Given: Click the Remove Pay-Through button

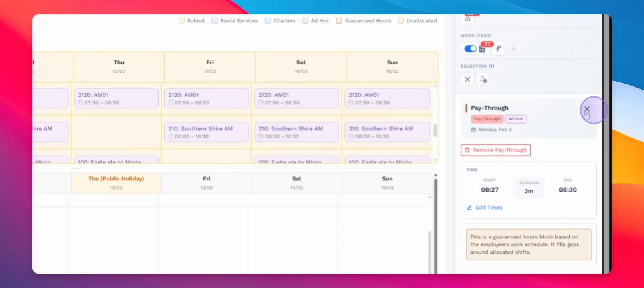Looking at the screenshot, I should pyautogui.click(x=496, y=150).
